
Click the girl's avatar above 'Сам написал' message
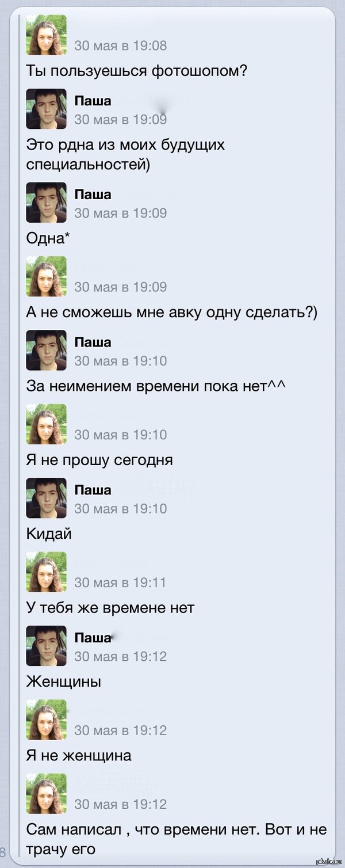click(46, 793)
